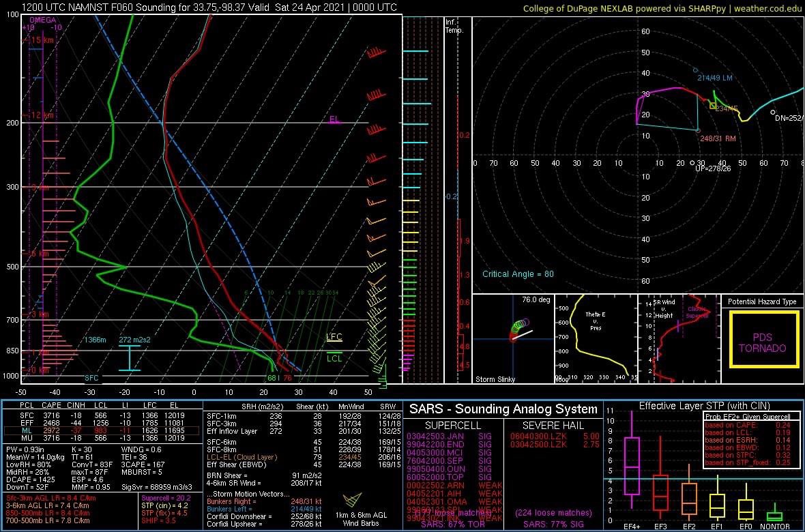Select the MU parcel row
This screenshot has width=805, height=532.
(102, 437)
